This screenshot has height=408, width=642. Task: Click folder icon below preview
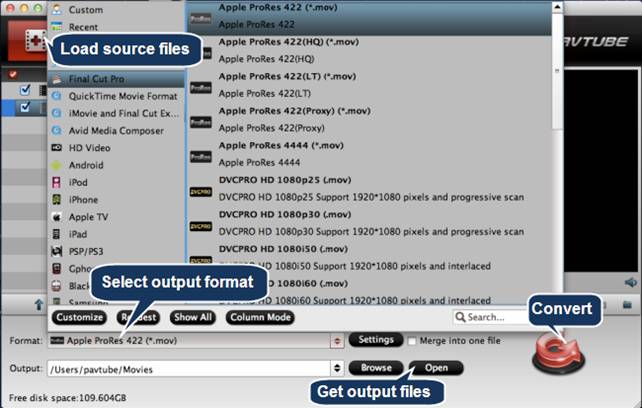tap(627, 304)
